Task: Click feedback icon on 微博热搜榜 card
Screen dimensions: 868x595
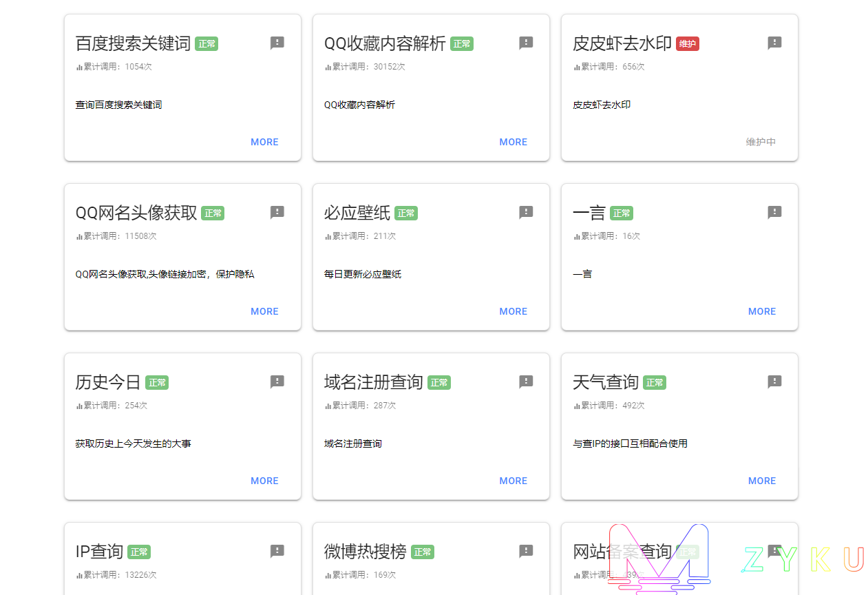Action: coord(526,552)
